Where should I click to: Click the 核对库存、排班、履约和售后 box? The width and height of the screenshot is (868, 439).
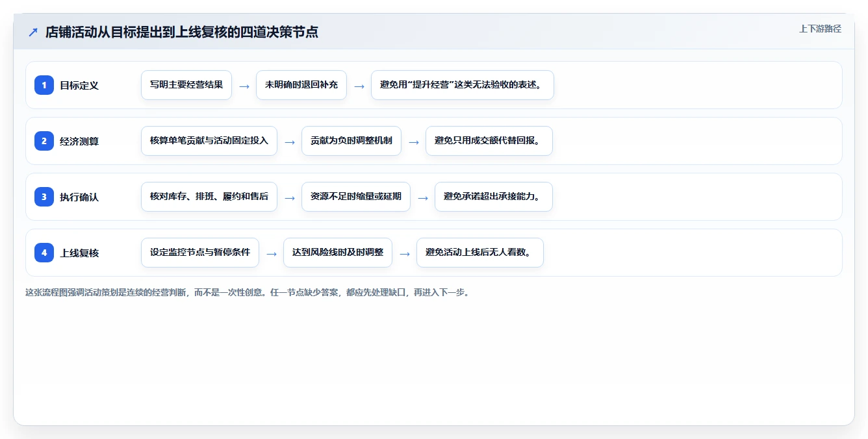click(x=209, y=197)
